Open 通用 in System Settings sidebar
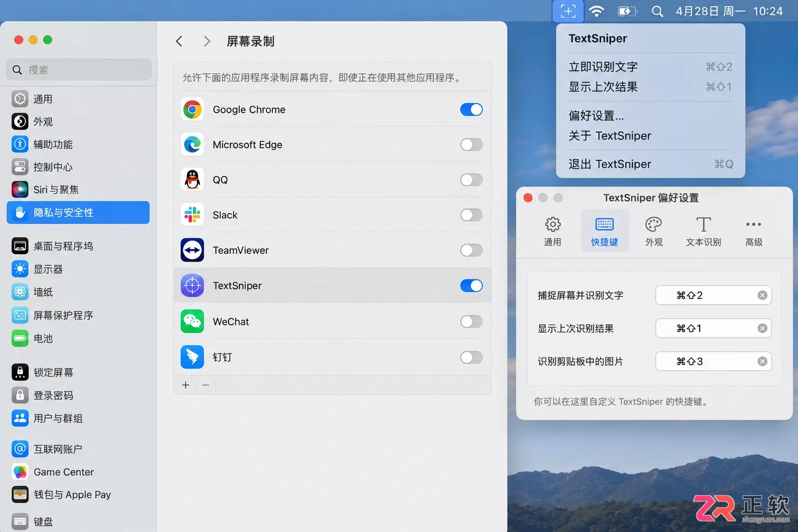Screen dimensions: 798x532 coord(78,99)
